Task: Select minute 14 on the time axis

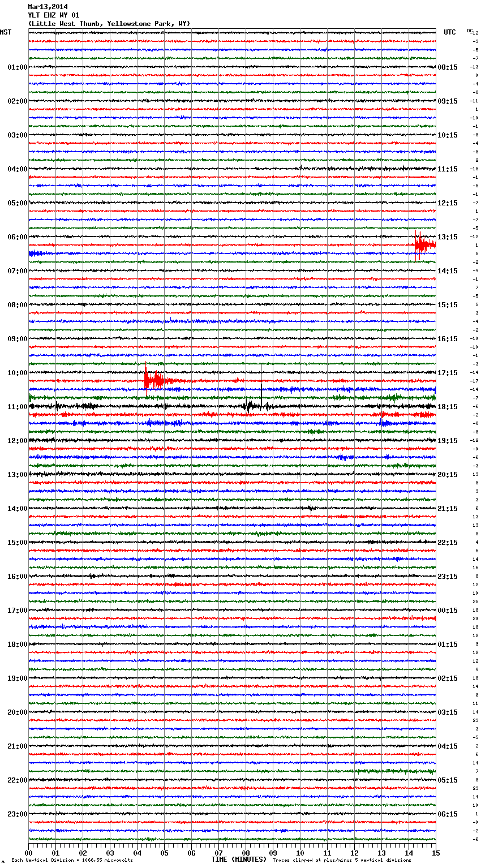Action: (409, 853)
